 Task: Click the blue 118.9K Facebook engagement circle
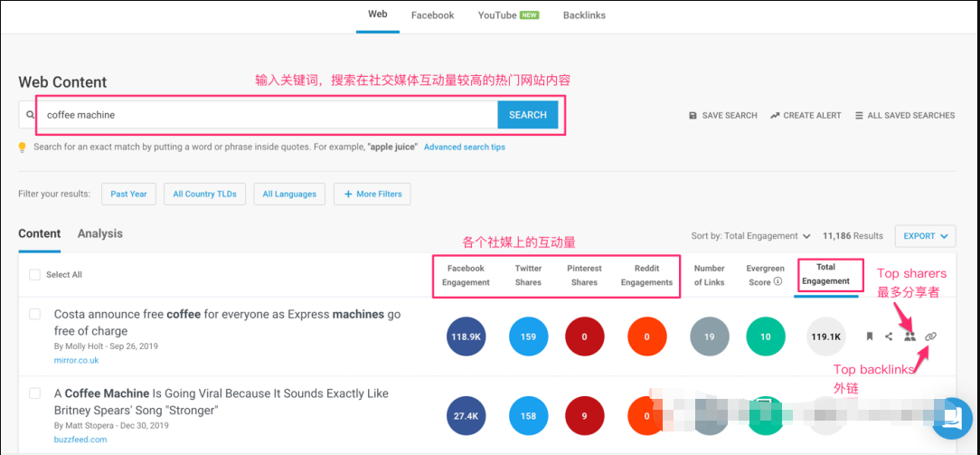tap(466, 337)
